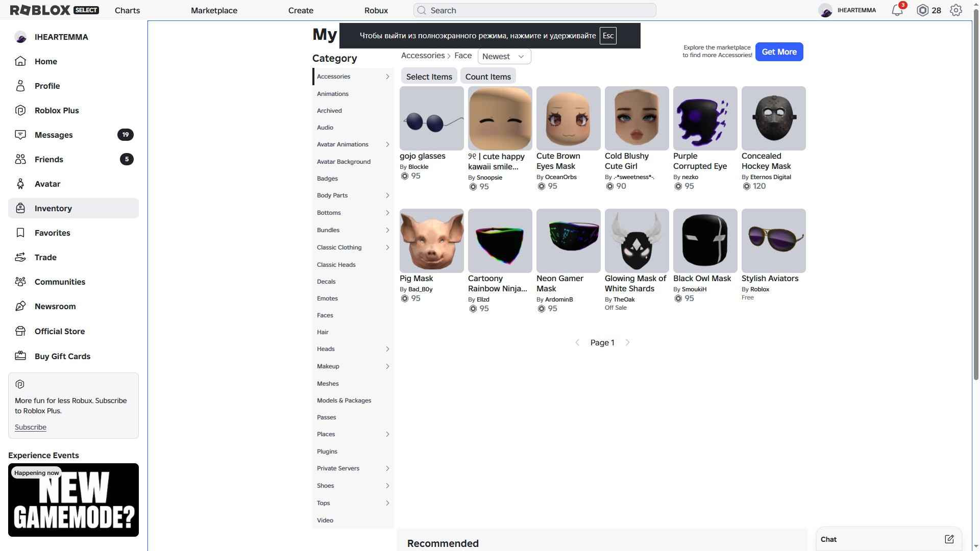
Task: Expand the Makeup category
Action: [x=387, y=366]
